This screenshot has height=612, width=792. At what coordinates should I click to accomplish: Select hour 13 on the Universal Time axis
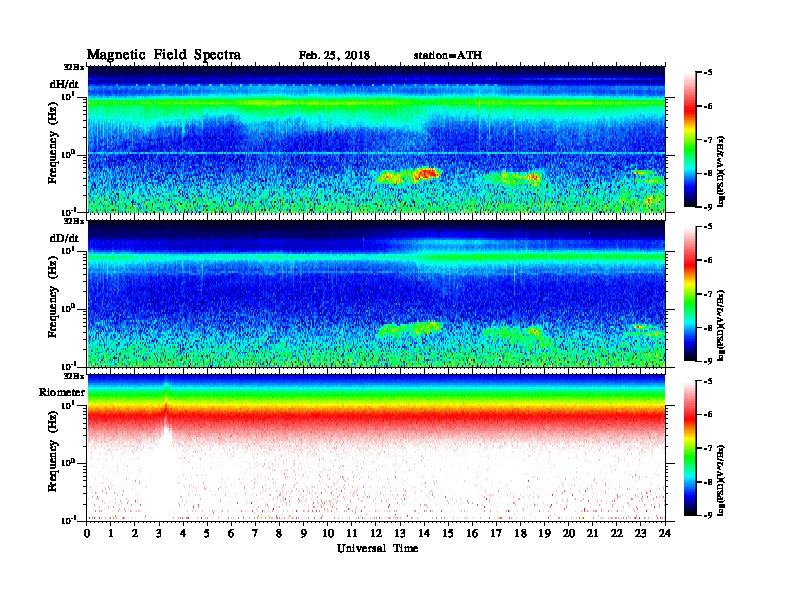[x=400, y=534]
